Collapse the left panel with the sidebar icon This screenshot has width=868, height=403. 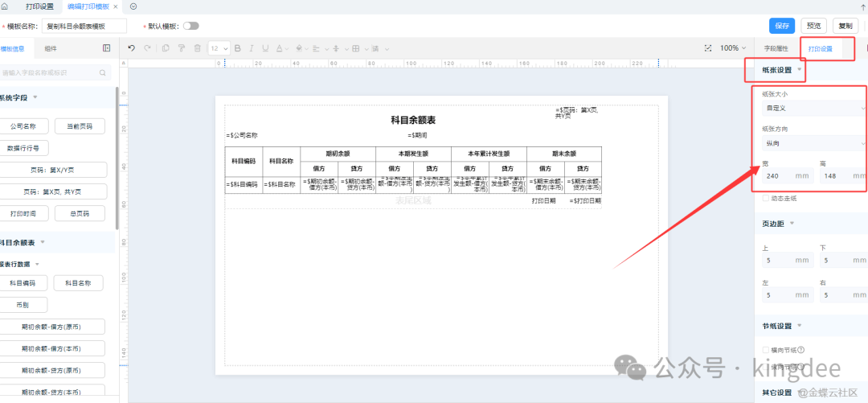pyautogui.click(x=107, y=48)
